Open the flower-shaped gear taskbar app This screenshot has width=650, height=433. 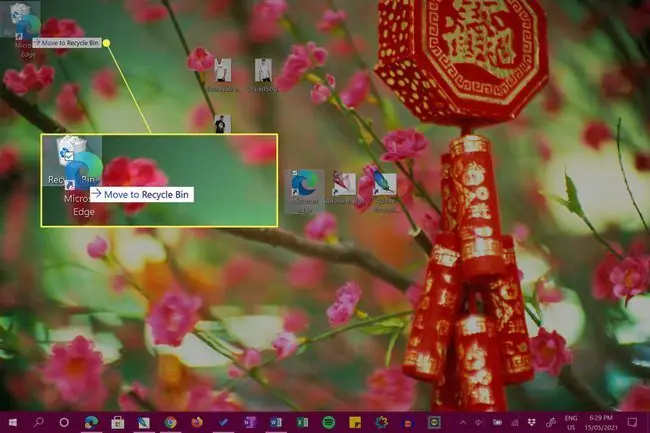(381, 422)
